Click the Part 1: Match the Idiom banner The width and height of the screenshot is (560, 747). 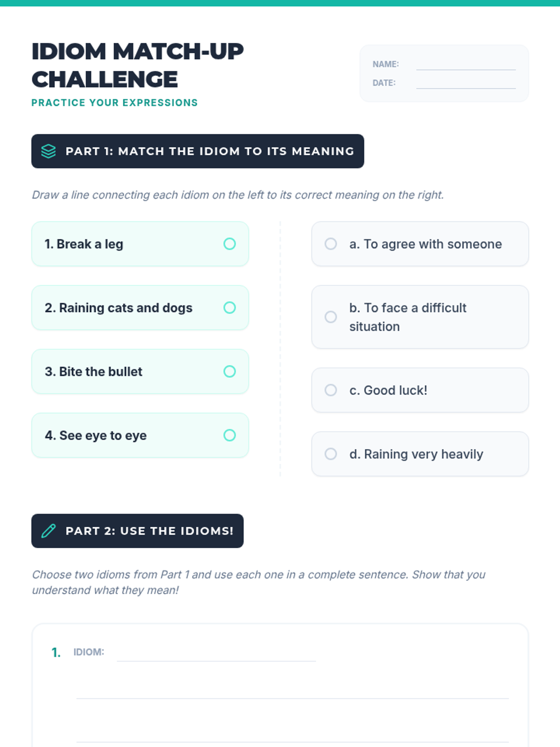coord(198,151)
